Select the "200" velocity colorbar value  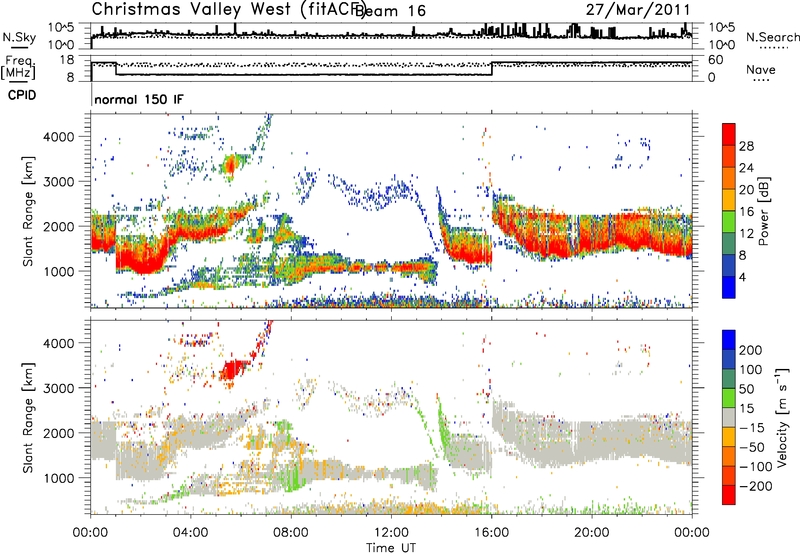point(751,350)
